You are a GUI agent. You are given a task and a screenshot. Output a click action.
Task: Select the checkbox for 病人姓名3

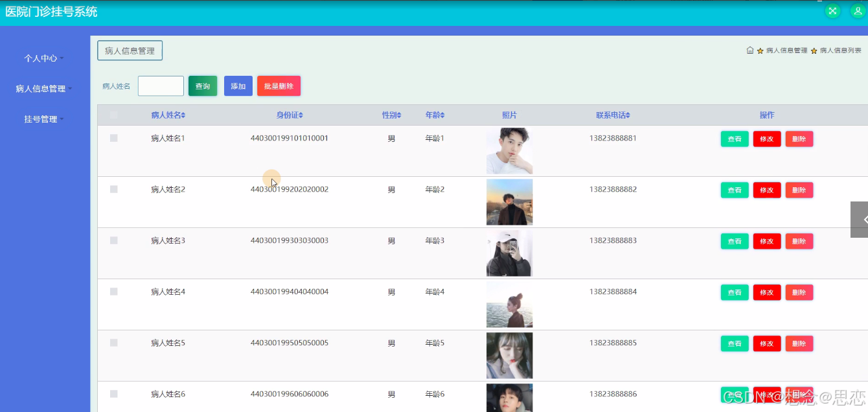(114, 240)
